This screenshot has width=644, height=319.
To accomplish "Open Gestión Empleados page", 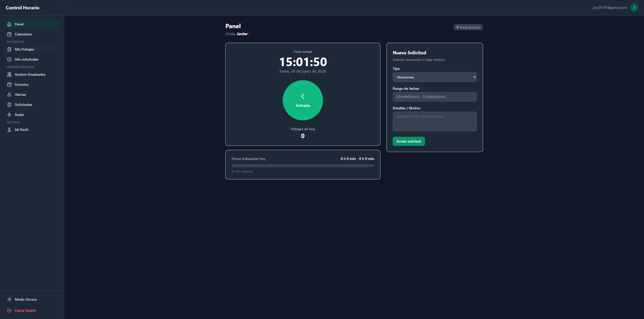I will coord(32,74).
